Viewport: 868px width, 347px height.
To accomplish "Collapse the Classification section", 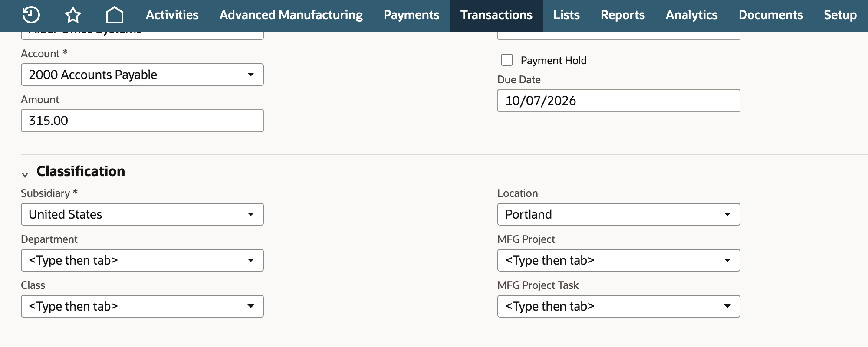I will point(25,175).
